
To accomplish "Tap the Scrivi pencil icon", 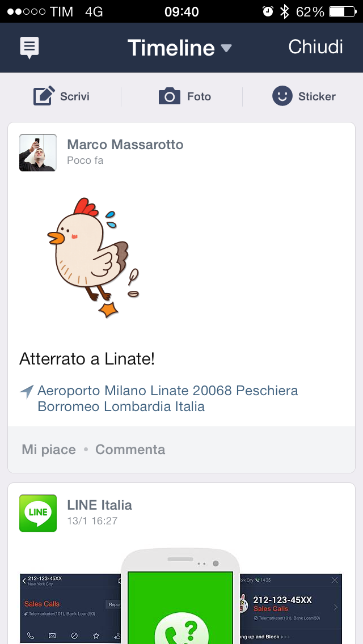I will pos(44,96).
